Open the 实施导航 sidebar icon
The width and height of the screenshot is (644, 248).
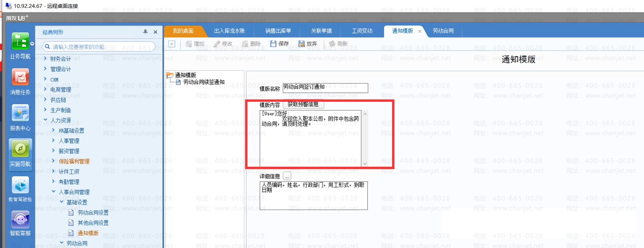coord(20,154)
